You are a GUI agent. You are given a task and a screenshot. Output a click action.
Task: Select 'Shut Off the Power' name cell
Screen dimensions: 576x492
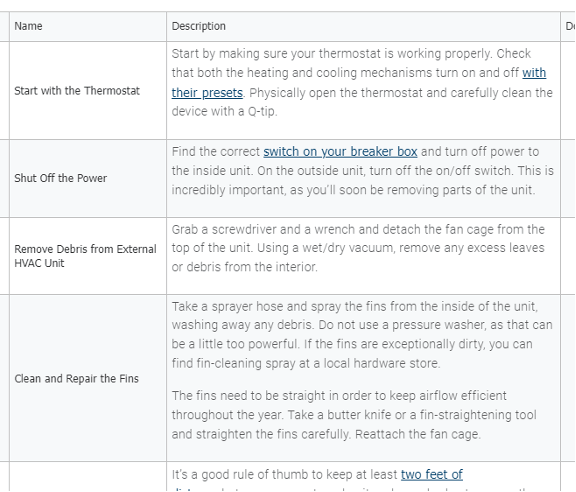pos(88,178)
